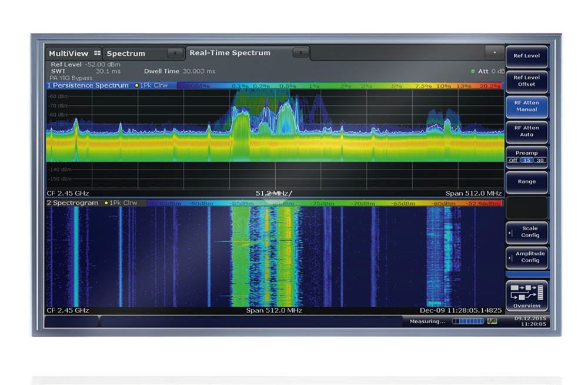Viewport: 588px width, 385px height.
Task: Set Preamp to 15 dB
Action: [526, 161]
